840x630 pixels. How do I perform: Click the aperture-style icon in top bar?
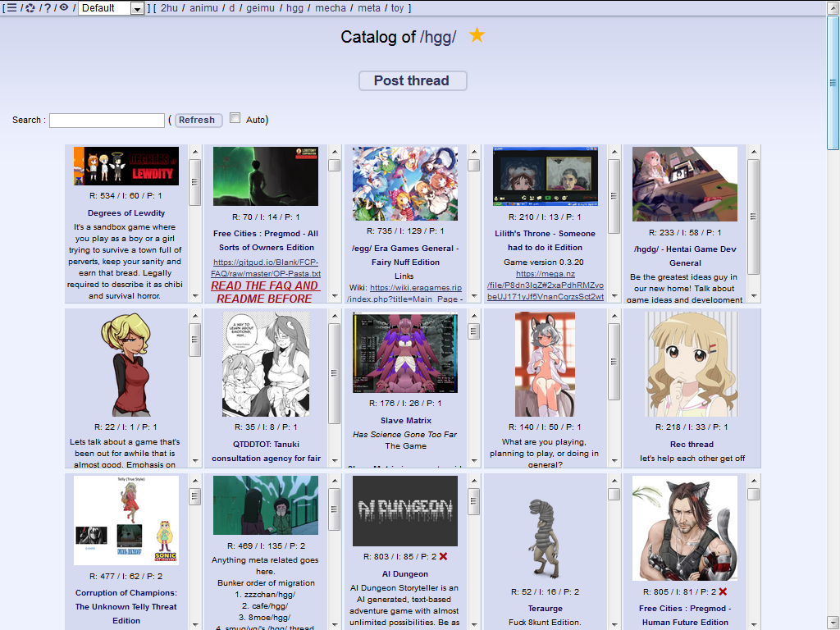click(x=30, y=8)
